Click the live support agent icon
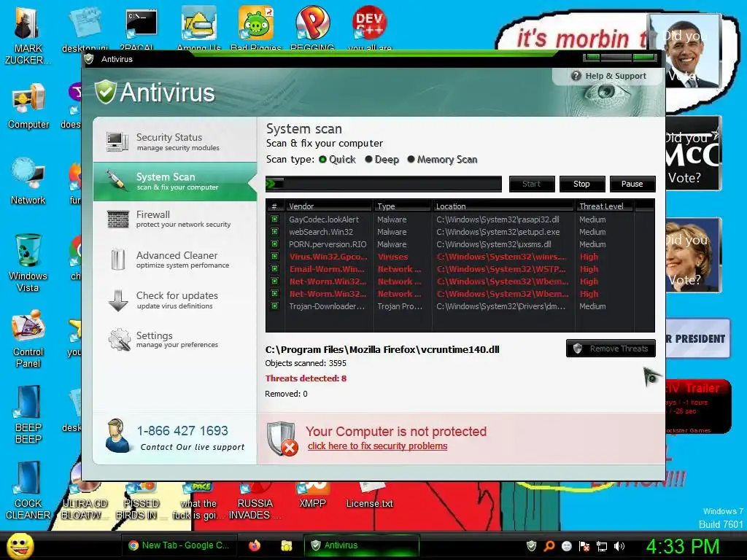This screenshot has width=747, height=560. [x=117, y=435]
